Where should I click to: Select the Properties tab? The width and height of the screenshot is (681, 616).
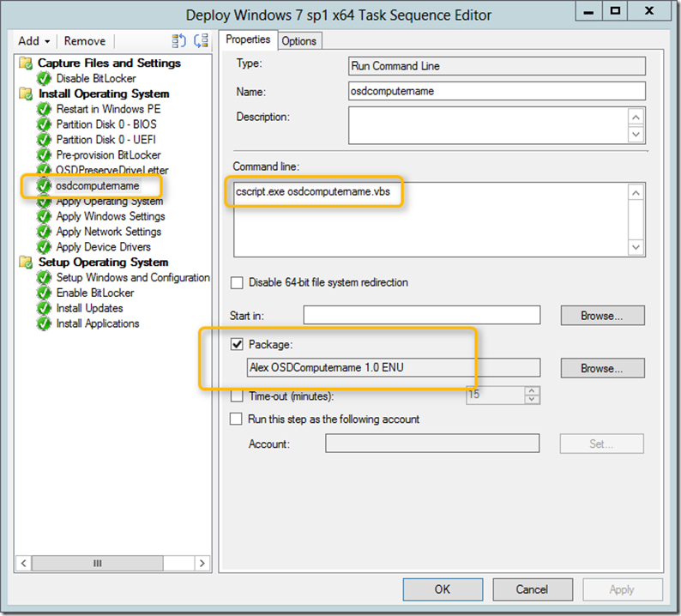click(248, 39)
